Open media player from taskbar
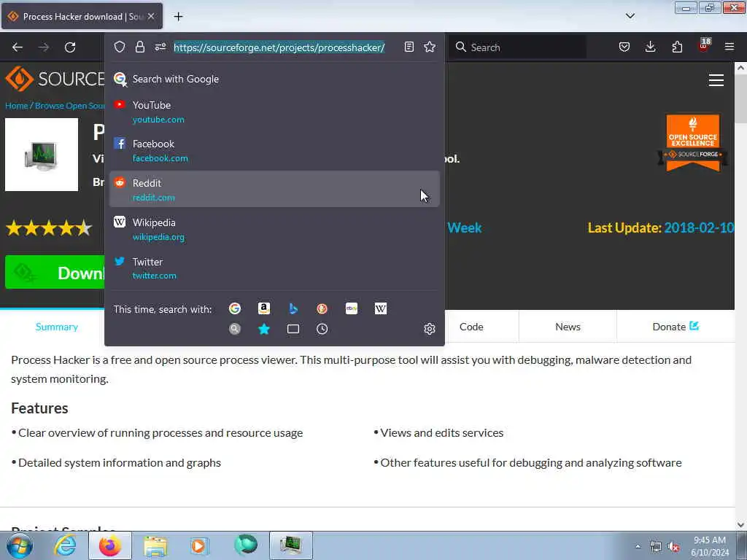The image size is (747, 560). 199,545
